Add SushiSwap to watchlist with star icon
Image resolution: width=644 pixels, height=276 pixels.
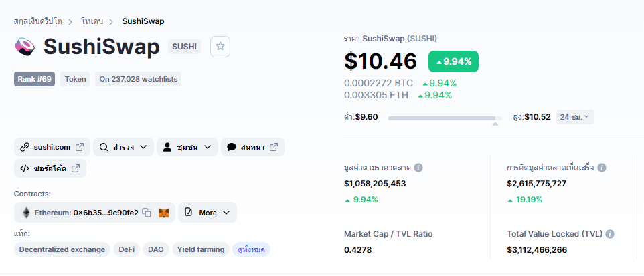(x=220, y=47)
